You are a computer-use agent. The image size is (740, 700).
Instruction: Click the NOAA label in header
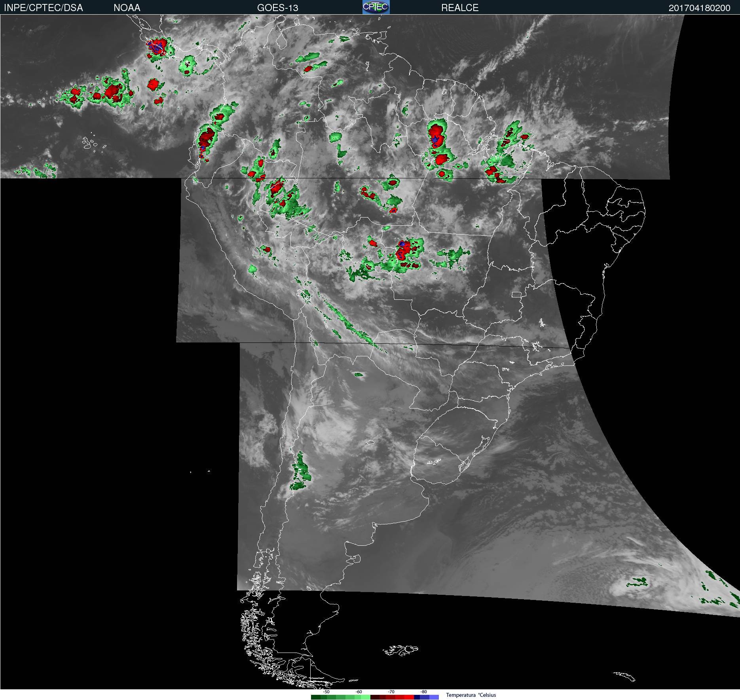point(127,8)
